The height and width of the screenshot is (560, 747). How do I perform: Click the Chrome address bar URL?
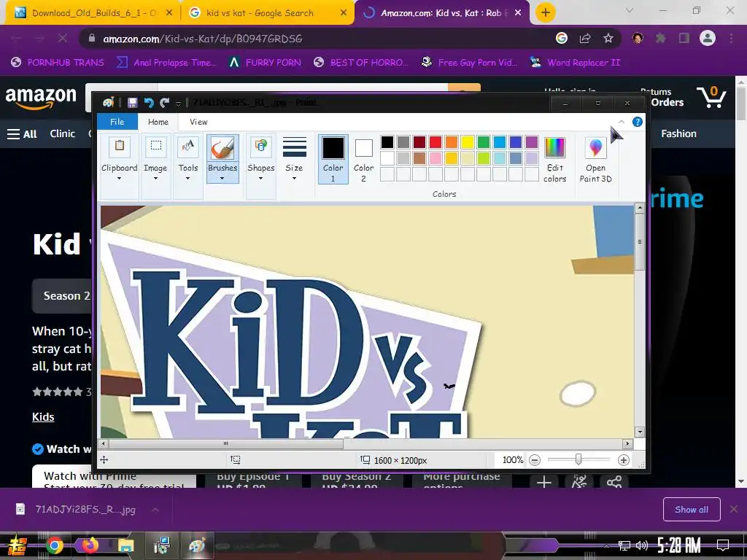coord(203,39)
